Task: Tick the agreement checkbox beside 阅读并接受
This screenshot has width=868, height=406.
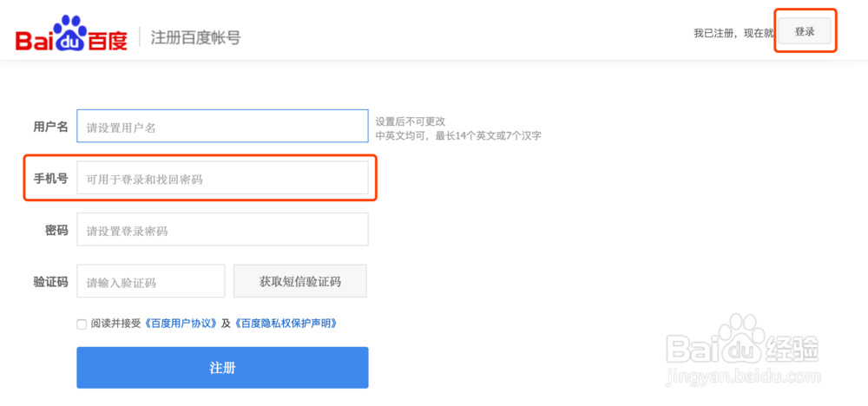Action: (82, 324)
